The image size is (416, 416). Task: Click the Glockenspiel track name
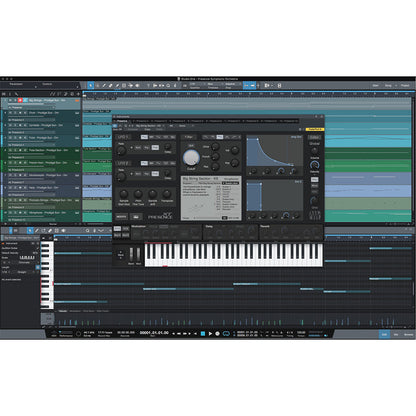coord(48,175)
